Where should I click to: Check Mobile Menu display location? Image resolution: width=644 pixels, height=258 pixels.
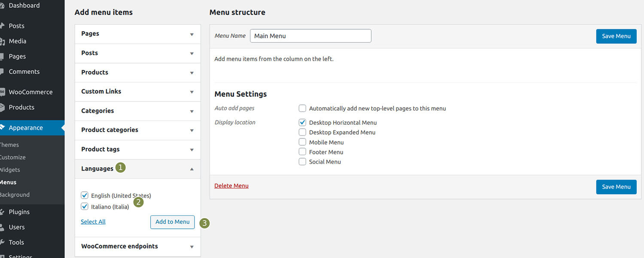pos(302,142)
